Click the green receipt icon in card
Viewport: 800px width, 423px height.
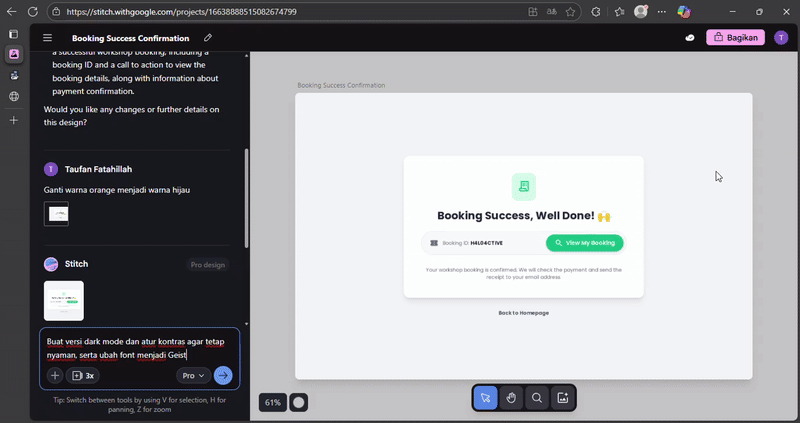click(524, 186)
